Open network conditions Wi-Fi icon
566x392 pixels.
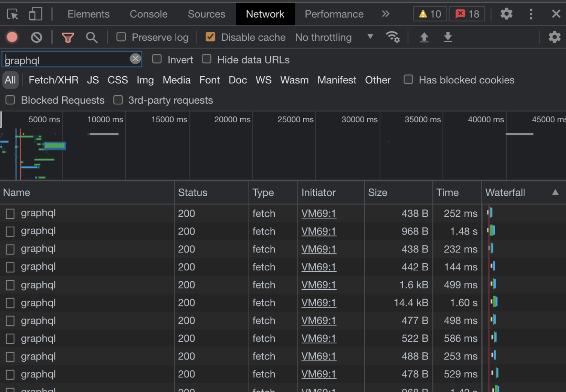(392, 37)
